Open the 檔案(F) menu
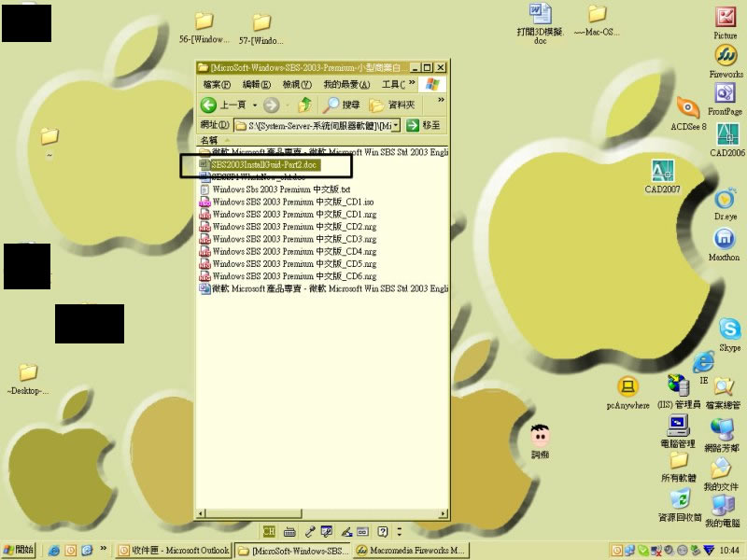 217,85
